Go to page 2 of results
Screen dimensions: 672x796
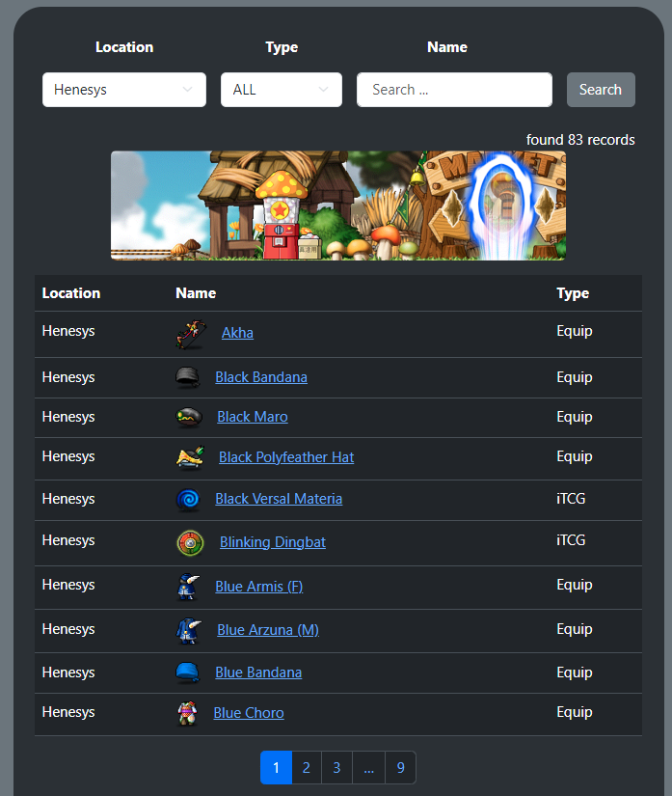coord(307,768)
